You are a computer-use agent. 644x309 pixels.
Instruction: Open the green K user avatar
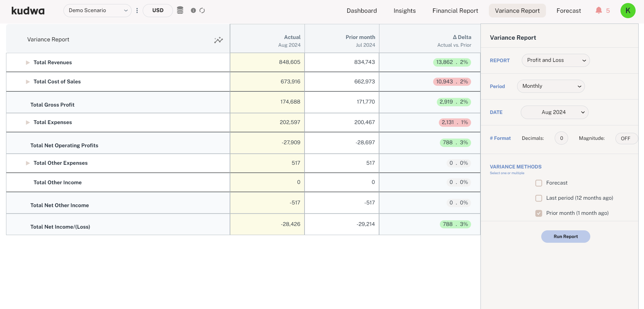628,10
